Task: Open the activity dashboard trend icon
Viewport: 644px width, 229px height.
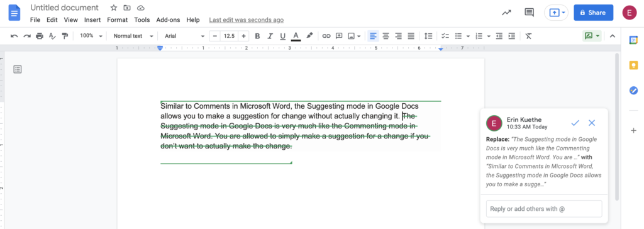Action: click(506, 13)
